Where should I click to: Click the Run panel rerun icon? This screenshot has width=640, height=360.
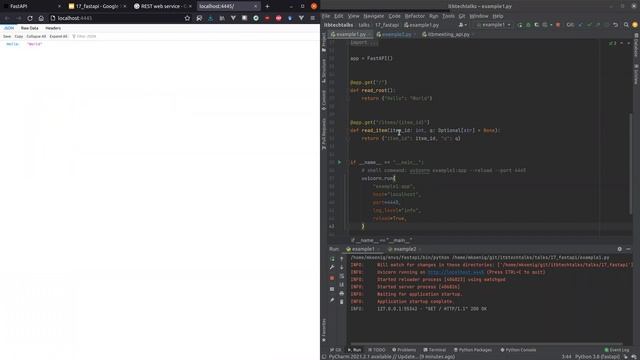(x=332, y=259)
